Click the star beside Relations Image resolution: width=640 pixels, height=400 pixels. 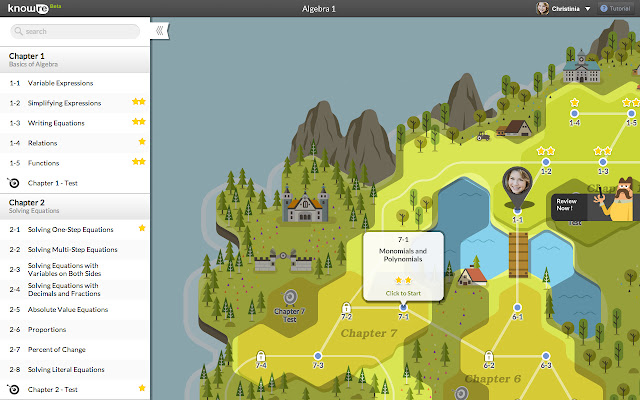(142, 141)
